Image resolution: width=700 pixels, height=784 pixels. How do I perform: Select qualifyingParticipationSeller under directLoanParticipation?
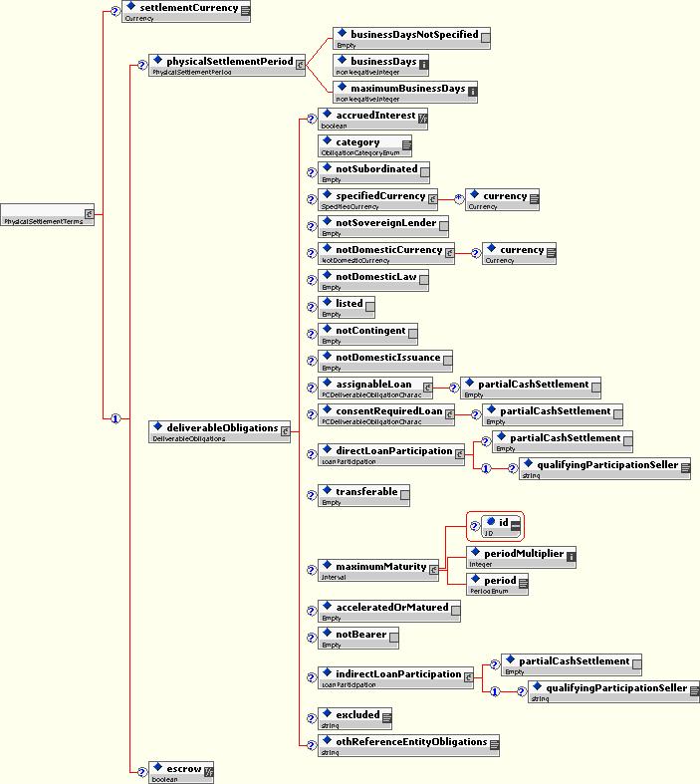tap(605, 468)
